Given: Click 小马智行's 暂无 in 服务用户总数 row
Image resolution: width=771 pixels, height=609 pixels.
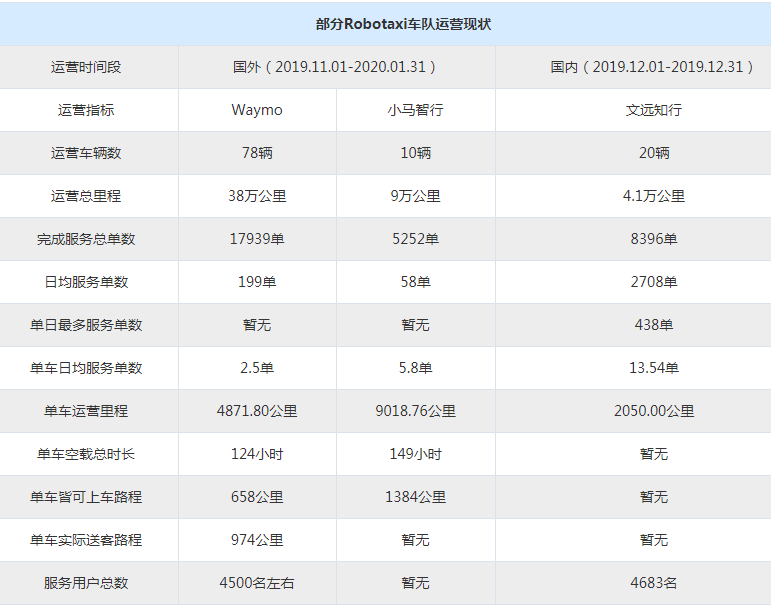Looking at the screenshot, I should (x=415, y=583).
